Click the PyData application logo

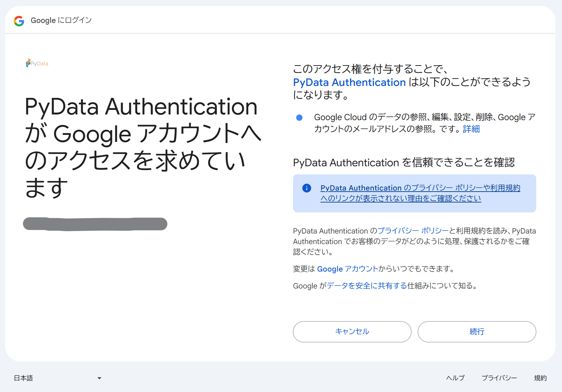click(37, 63)
